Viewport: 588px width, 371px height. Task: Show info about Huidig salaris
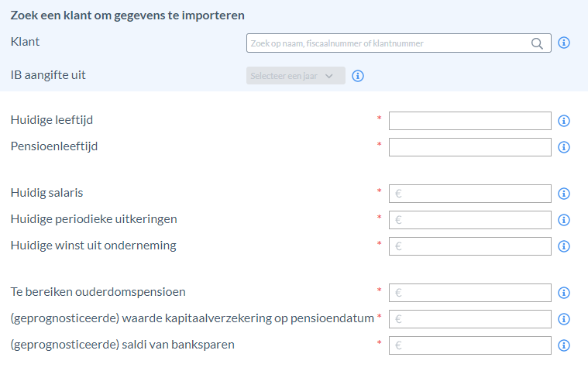[x=564, y=194]
